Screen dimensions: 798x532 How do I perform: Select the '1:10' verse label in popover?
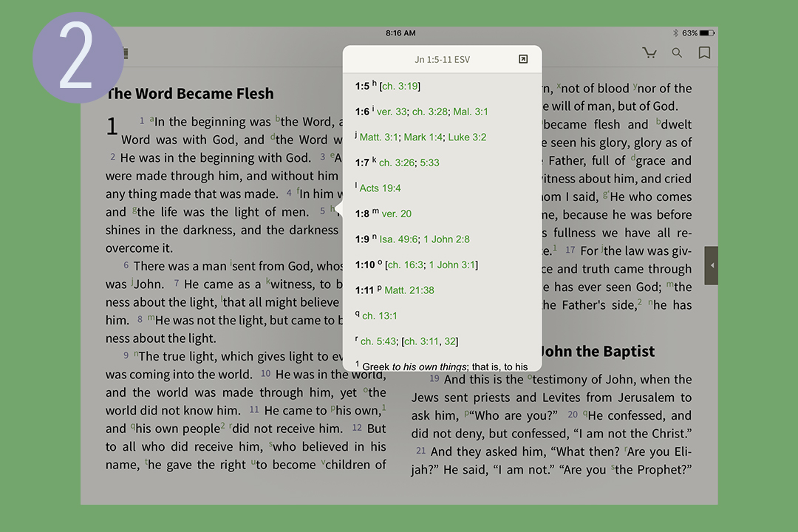(364, 265)
